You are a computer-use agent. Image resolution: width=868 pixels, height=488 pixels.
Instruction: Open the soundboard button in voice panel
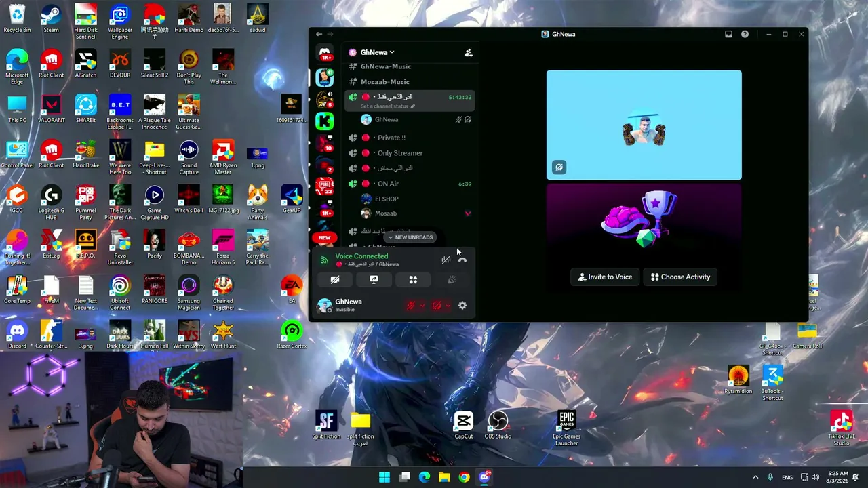point(452,279)
